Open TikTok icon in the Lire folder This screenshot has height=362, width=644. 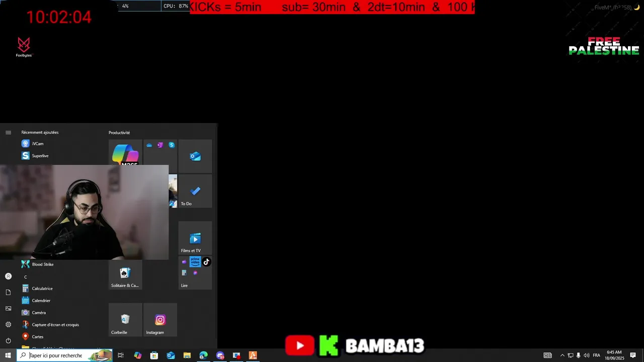(x=206, y=262)
